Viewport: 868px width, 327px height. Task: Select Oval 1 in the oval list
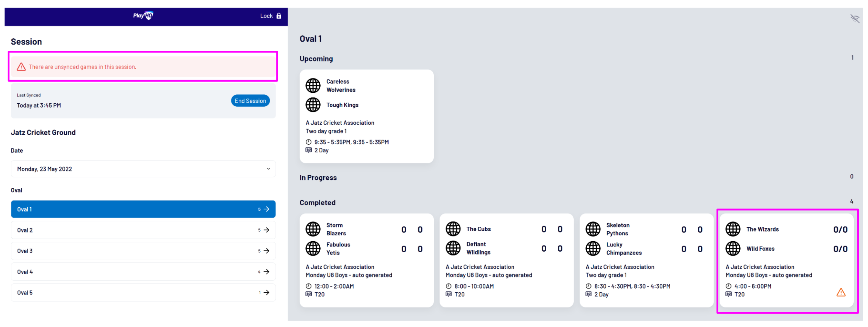(x=143, y=209)
